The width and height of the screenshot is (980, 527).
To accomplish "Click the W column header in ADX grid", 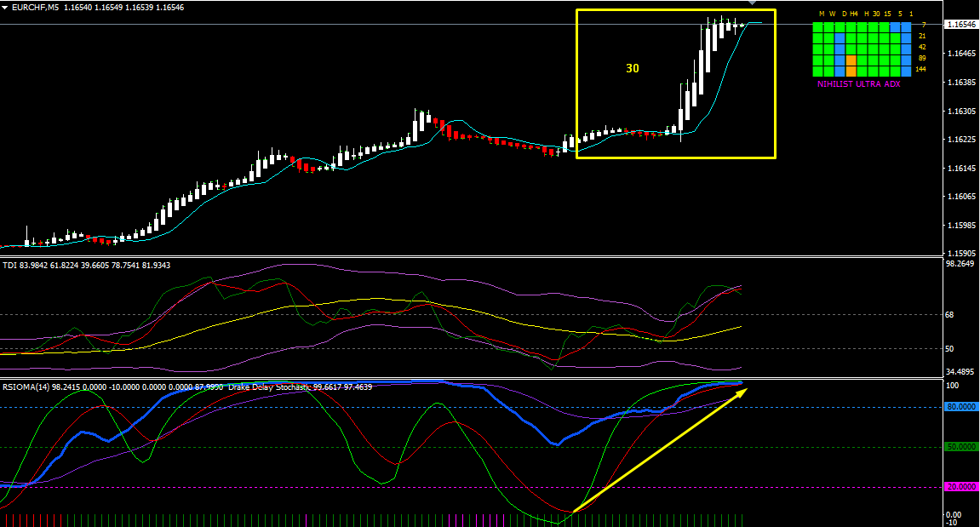I will (833, 14).
